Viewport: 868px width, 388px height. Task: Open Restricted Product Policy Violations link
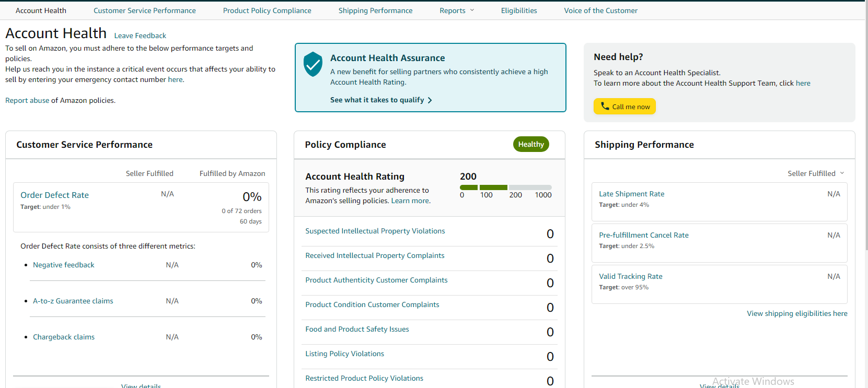click(364, 378)
